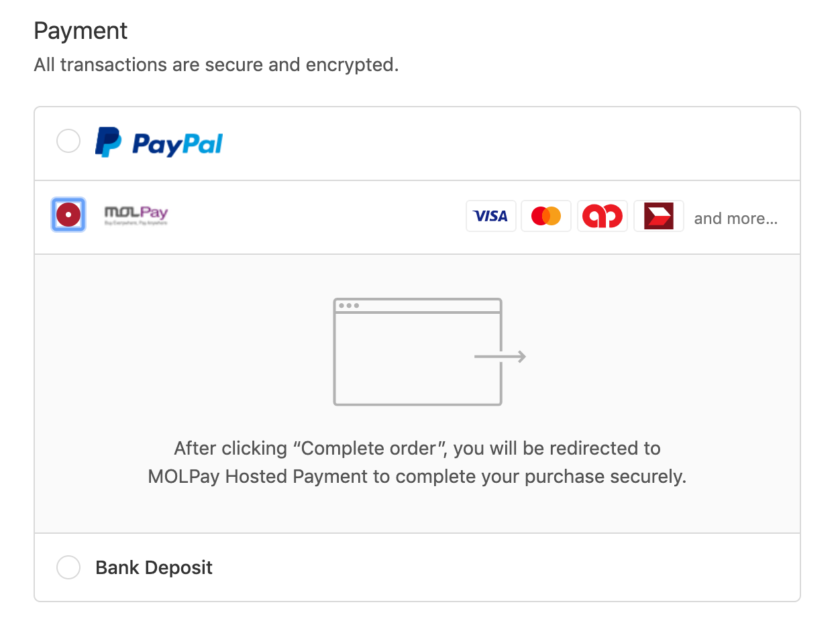Click the MOLPay Hosted Payment notice text
This screenshot has width=840, height=625.
click(x=417, y=463)
